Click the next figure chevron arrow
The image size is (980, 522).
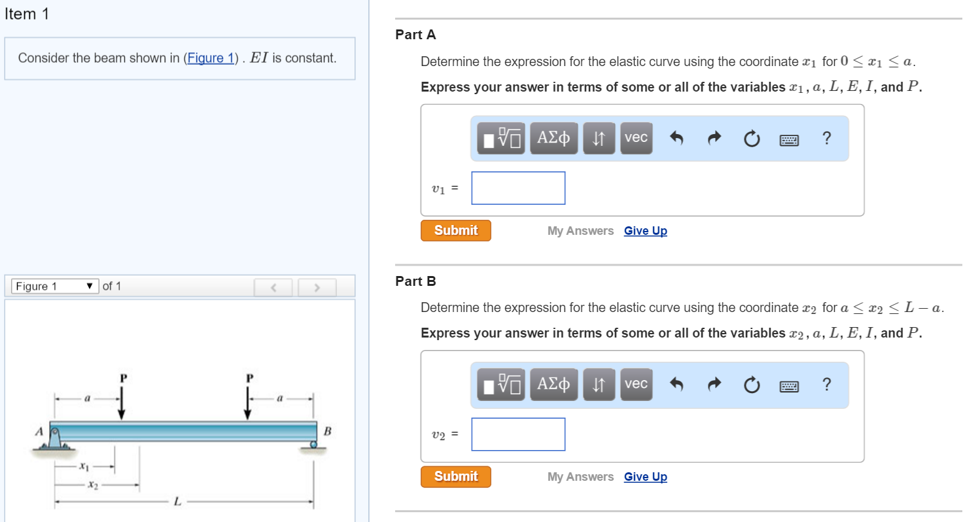click(x=317, y=287)
